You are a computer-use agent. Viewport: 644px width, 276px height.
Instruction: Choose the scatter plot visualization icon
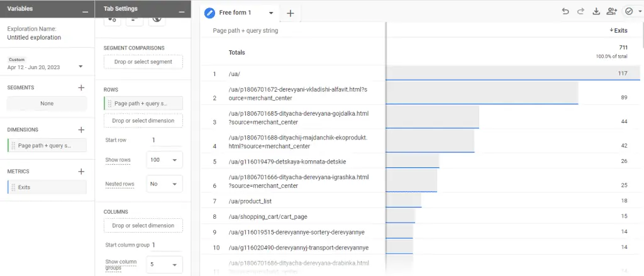(112, 19)
